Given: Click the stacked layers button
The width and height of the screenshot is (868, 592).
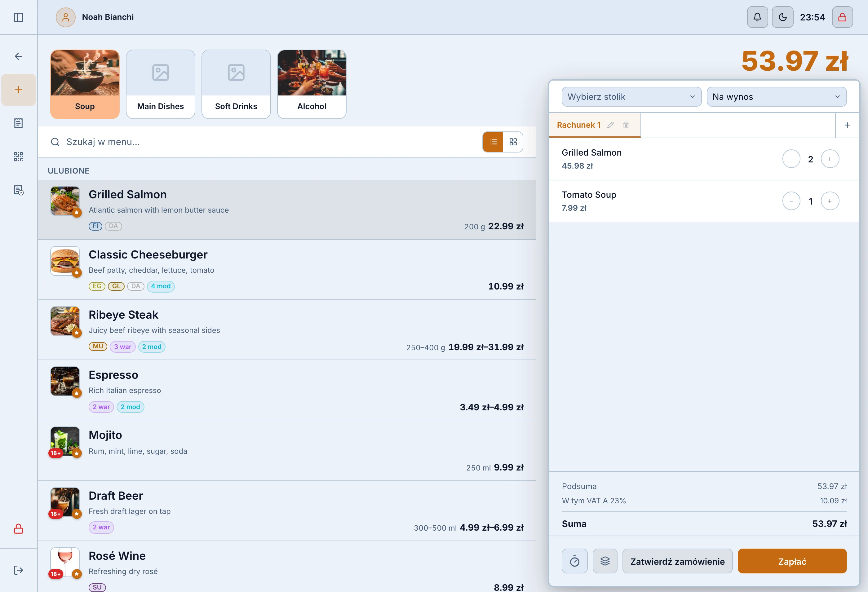Looking at the screenshot, I should click(605, 561).
